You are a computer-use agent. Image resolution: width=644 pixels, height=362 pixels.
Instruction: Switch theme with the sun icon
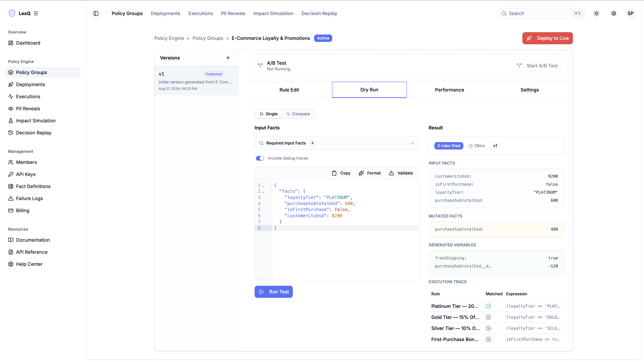(x=596, y=13)
